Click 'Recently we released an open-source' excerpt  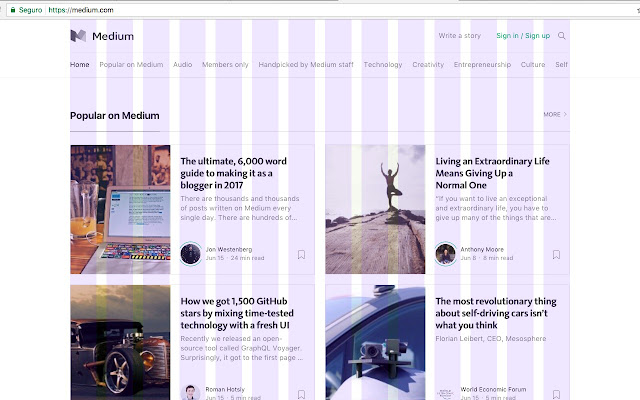(242, 348)
